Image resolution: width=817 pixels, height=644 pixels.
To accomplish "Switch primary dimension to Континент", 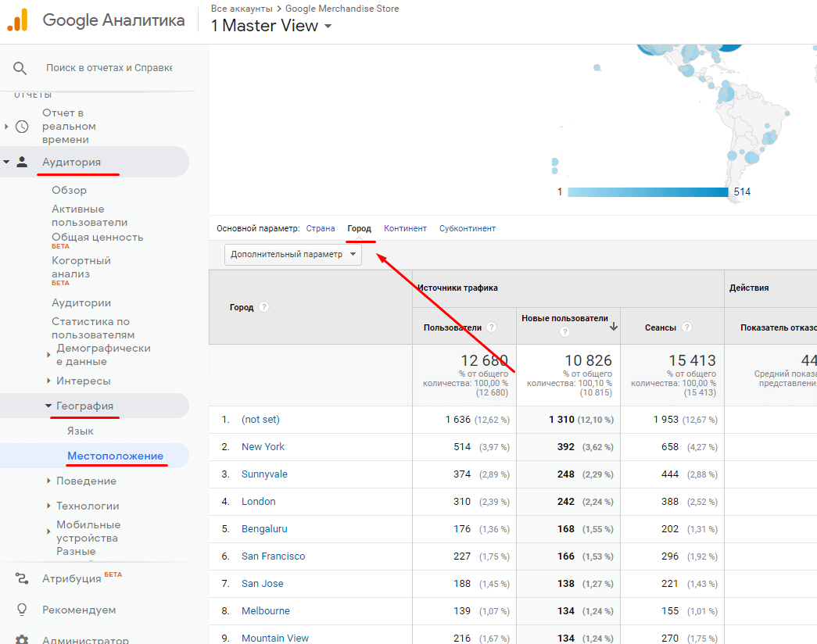I will point(405,228).
